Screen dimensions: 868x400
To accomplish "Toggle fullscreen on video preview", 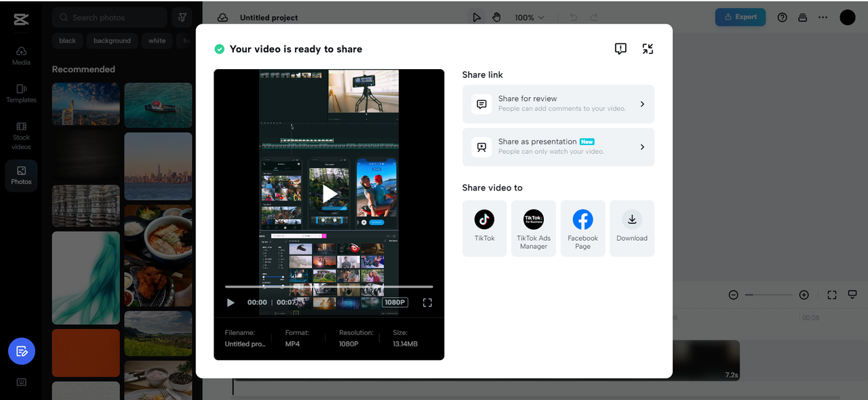I will pyautogui.click(x=427, y=302).
